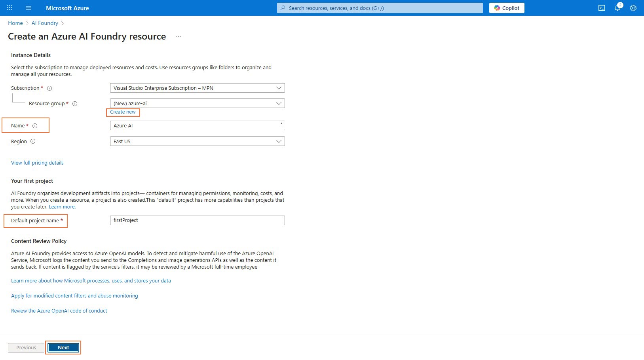Click the info icon beside Resource group

pos(75,104)
